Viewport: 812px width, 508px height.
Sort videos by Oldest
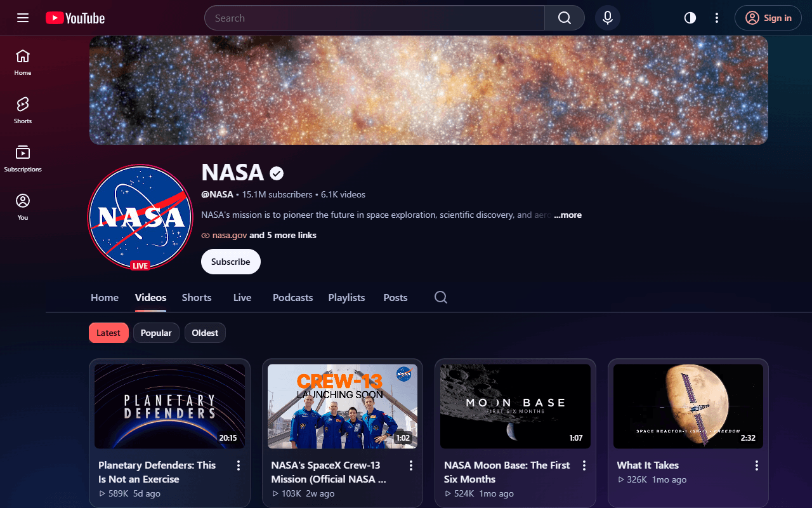tap(205, 333)
